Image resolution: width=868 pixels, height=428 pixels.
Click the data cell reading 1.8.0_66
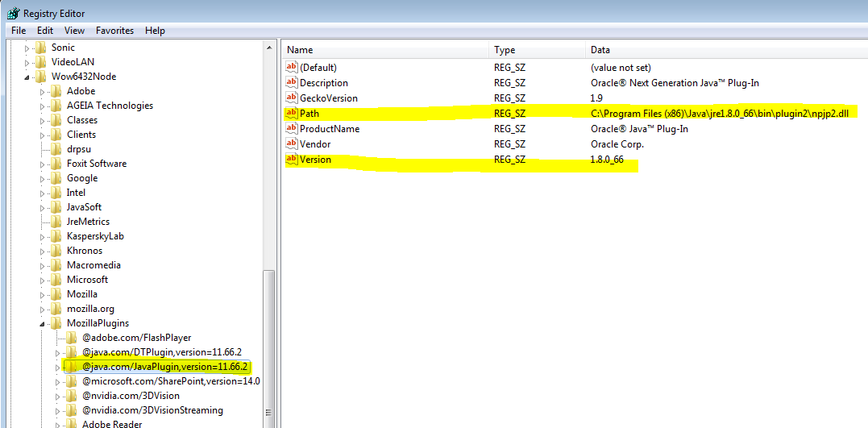pos(607,160)
